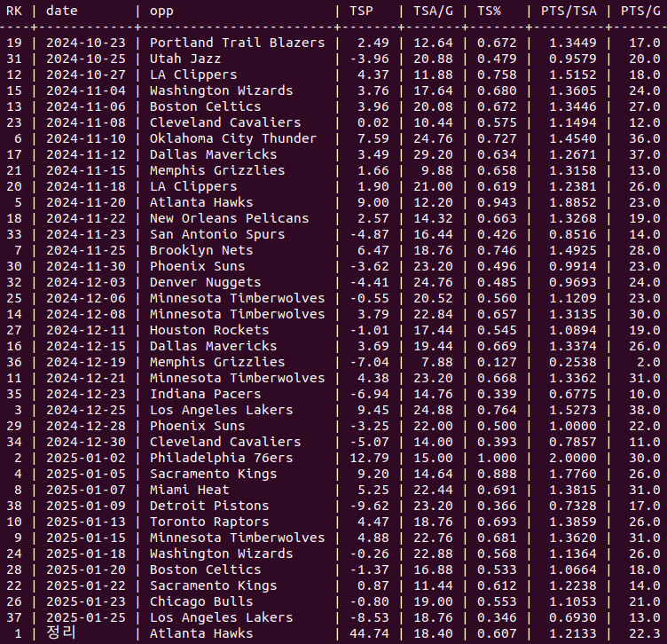This screenshot has height=644, width=667.
Task: Click 'Detroit Pistons' text
Action: point(209,506)
